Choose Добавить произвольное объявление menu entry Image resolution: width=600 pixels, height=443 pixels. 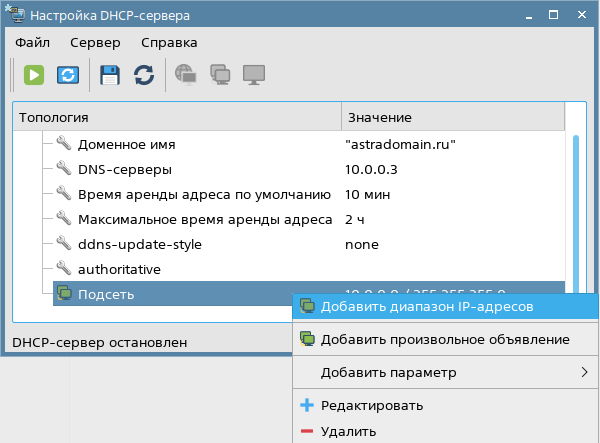tap(445, 339)
